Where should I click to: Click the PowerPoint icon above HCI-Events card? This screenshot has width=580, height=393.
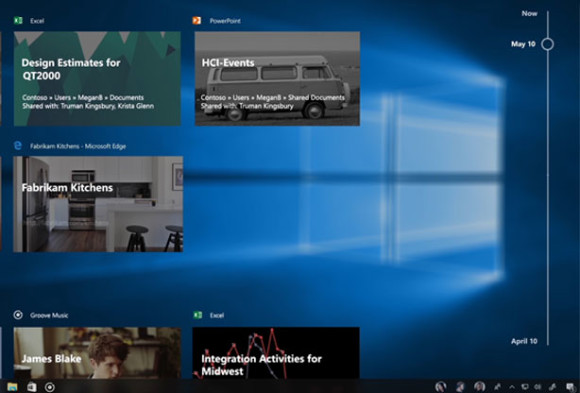tap(197, 21)
